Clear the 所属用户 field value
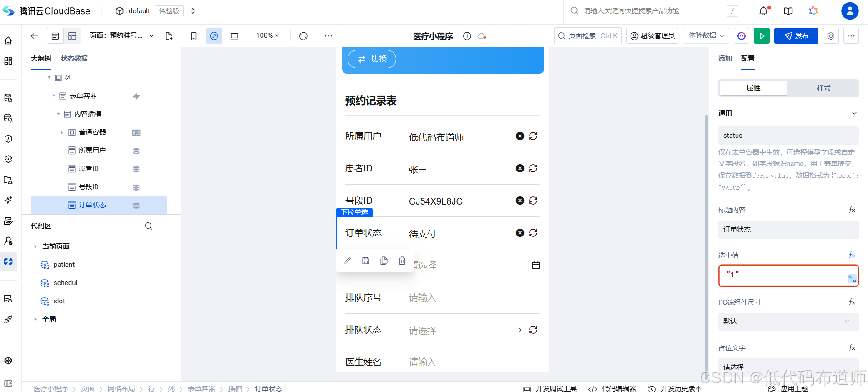Viewport: 868px width, 392px height. 520,136
